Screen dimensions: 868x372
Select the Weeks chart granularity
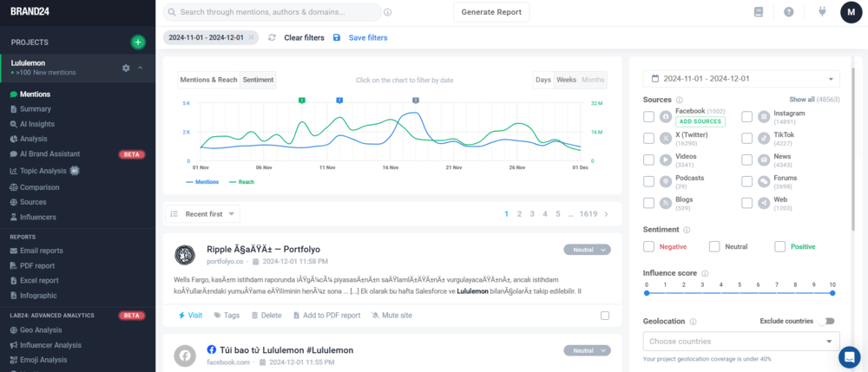pyautogui.click(x=566, y=80)
